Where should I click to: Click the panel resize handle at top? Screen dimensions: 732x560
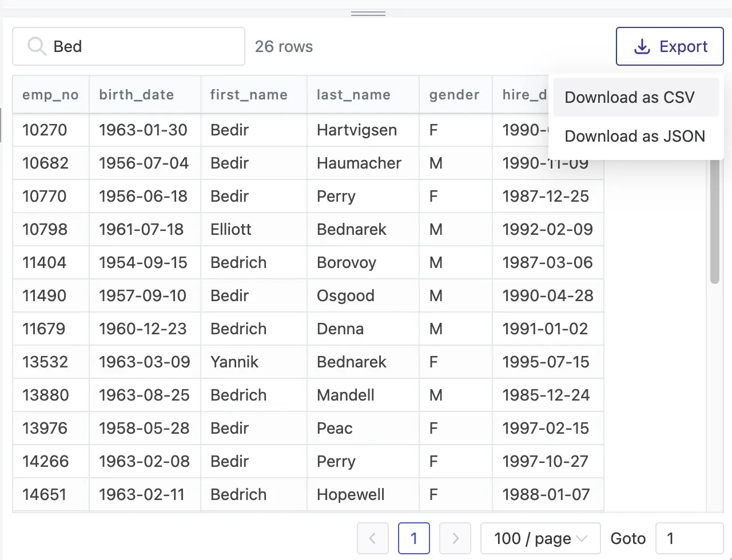click(368, 13)
